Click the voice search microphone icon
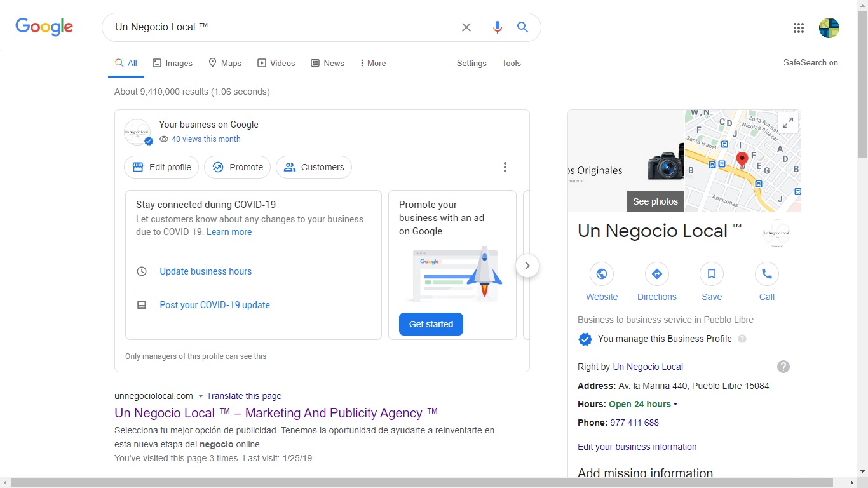 click(x=498, y=27)
